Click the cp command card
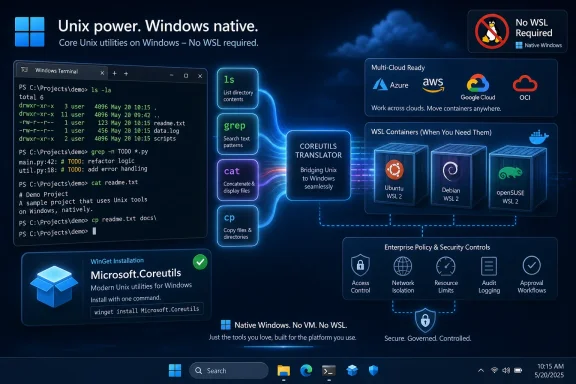The height and width of the screenshot is (384, 576). 237,226
